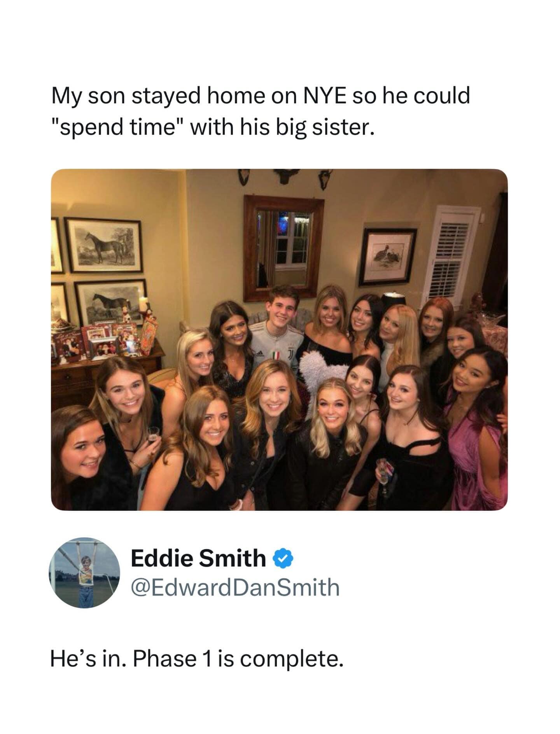560x734 pixels.
Task: Click the champagne glass at photo bottom
Action: pyautogui.click(x=383, y=475)
